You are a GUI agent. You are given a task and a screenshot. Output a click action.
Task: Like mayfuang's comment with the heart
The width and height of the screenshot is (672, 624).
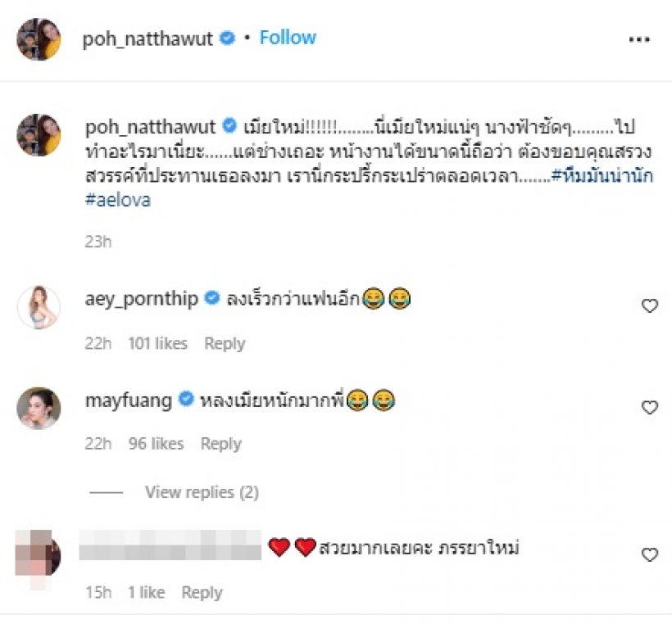tap(649, 407)
